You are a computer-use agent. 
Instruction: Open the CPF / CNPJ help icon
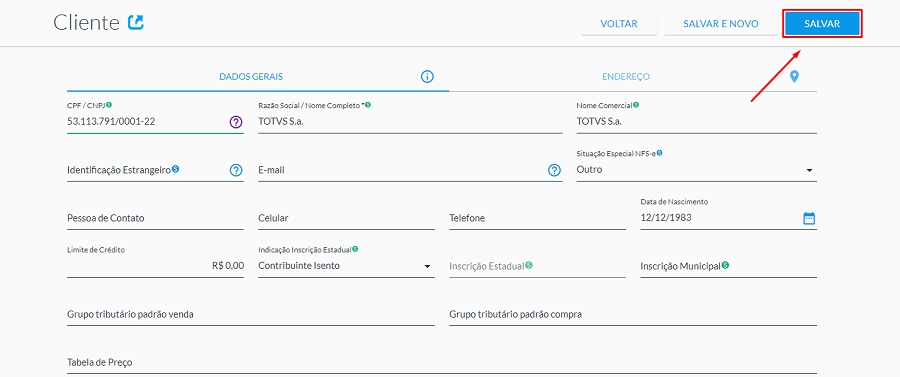click(236, 122)
